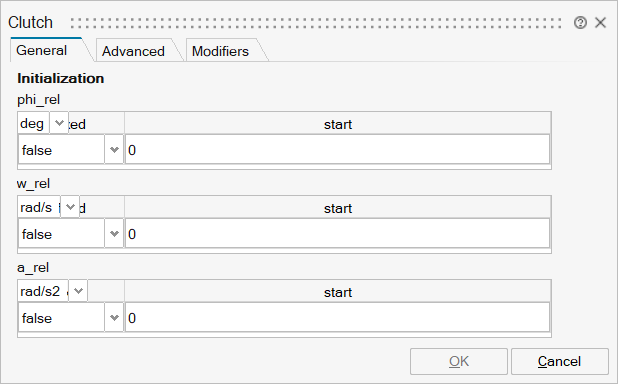Open the rad/s unit dropdown for w_rel

(70, 207)
